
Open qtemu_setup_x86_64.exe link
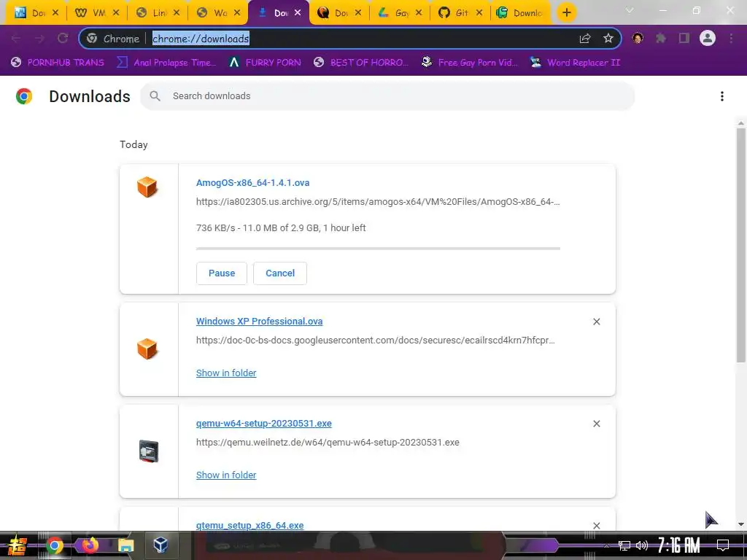point(249,525)
